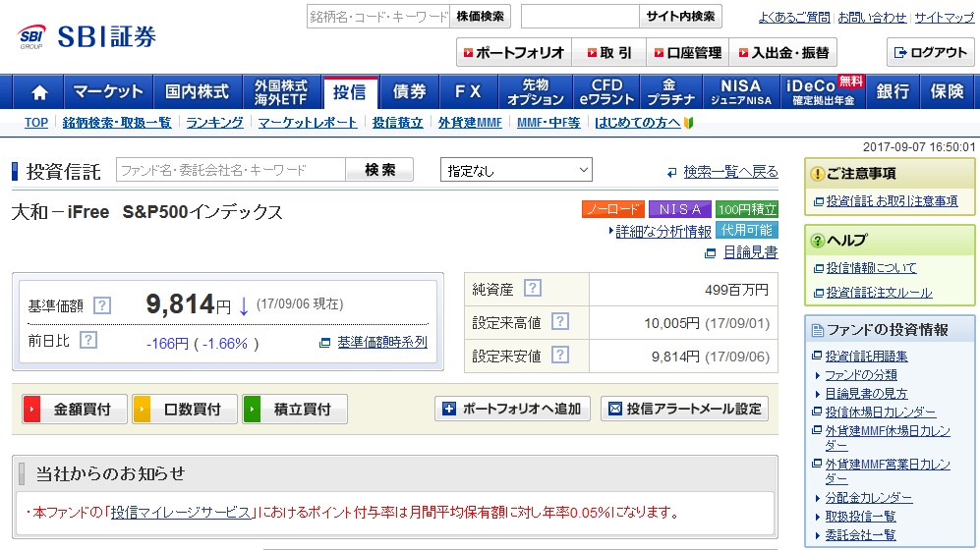Click the ノーロード orange badge
The image size is (980, 550).
(x=612, y=209)
